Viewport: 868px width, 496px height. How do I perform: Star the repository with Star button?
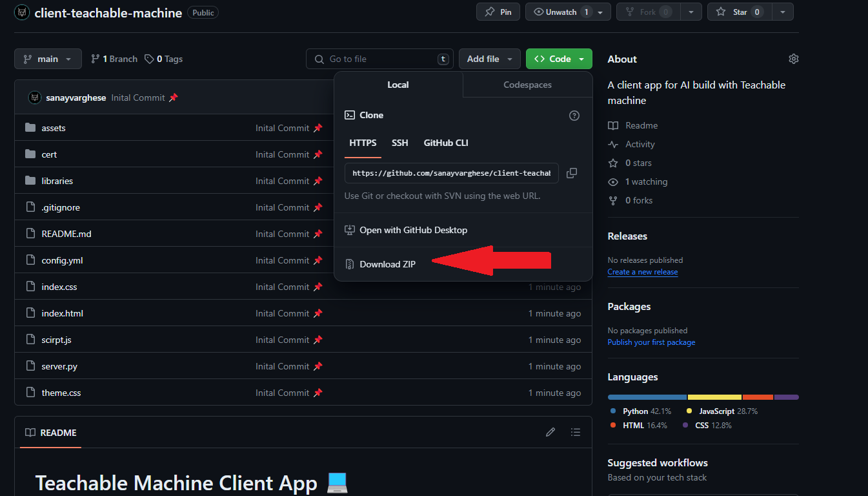(x=740, y=12)
